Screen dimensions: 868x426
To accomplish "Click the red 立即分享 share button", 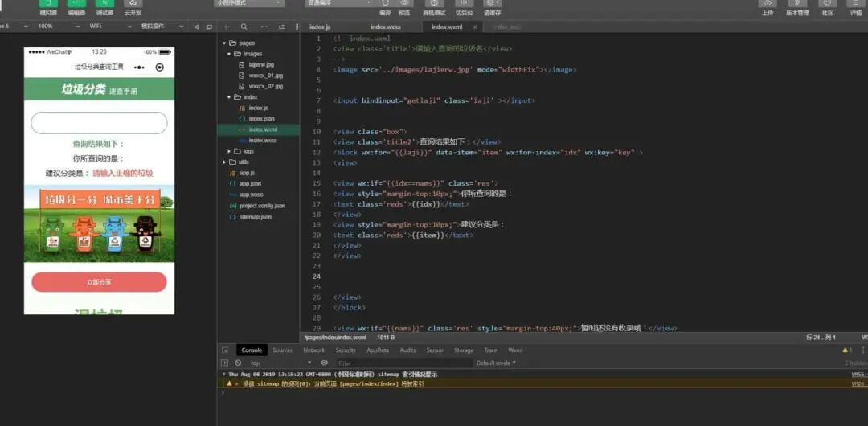I will (x=99, y=282).
